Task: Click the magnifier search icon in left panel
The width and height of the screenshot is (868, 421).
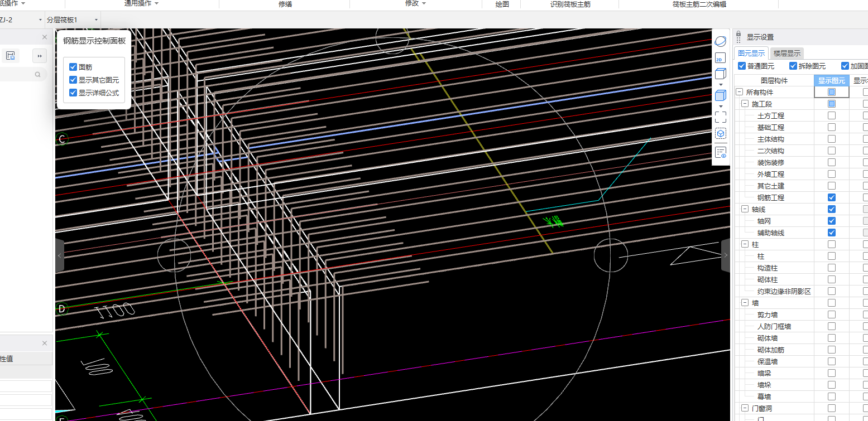Action: coord(38,74)
